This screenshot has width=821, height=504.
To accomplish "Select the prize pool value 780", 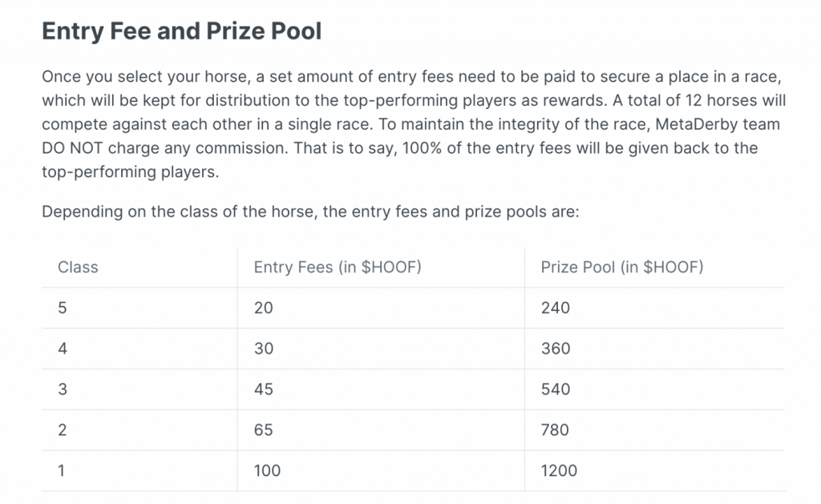I will click(x=555, y=430).
